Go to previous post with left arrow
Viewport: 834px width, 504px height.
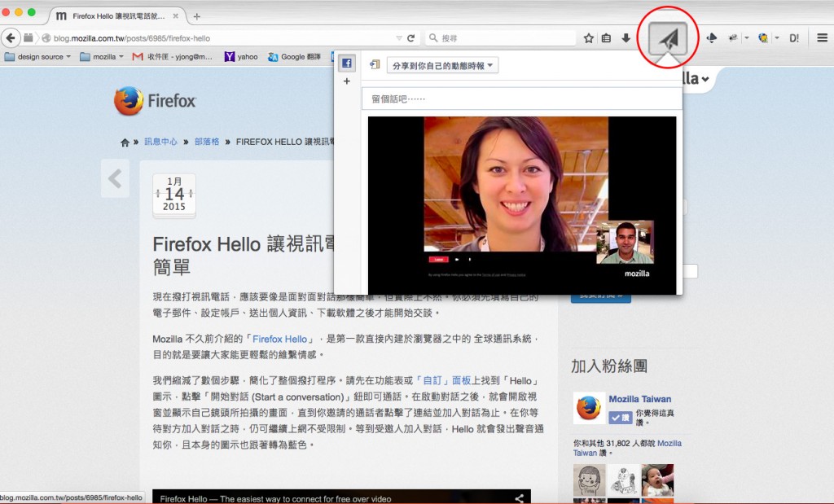point(115,178)
